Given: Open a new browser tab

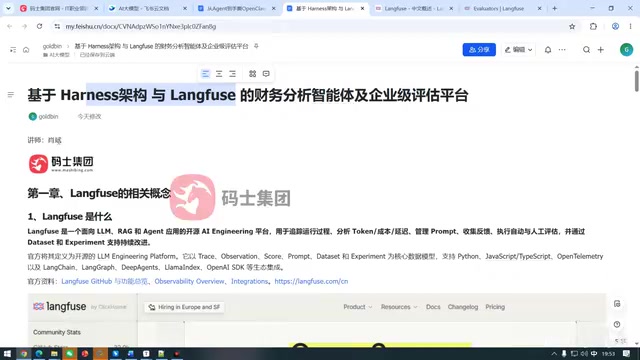Looking at the screenshot, I should (x=554, y=9).
